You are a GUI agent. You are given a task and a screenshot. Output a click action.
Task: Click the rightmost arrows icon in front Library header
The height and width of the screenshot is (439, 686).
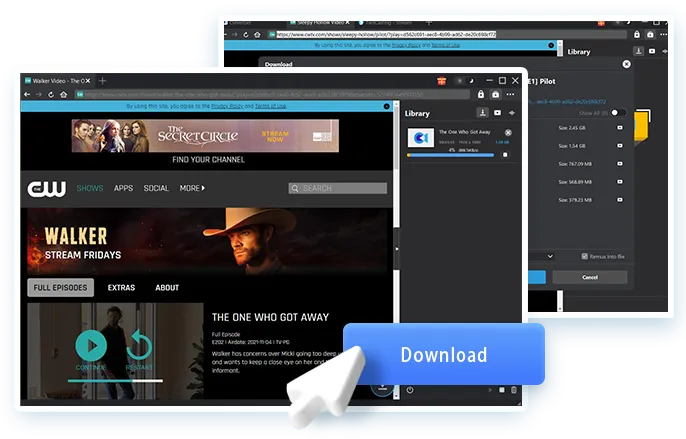(x=512, y=113)
